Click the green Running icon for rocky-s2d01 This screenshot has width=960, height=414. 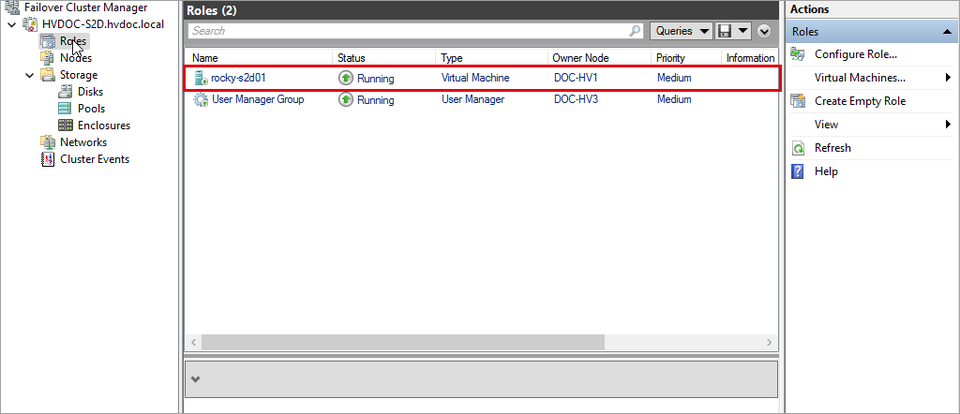click(x=346, y=78)
